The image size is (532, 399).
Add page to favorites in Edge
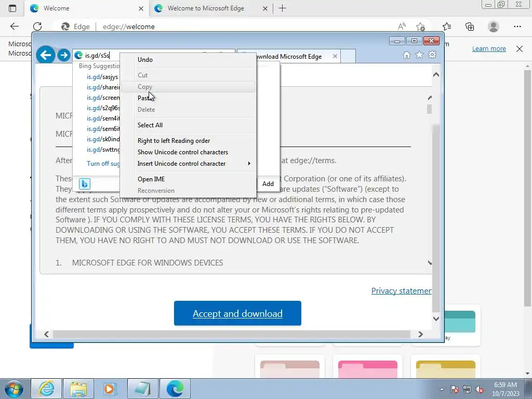tap(420, 26)
